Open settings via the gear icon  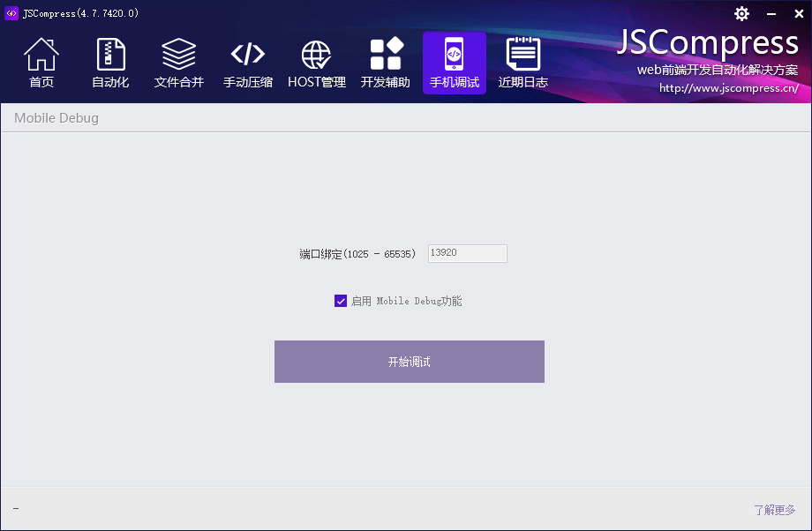741,13
